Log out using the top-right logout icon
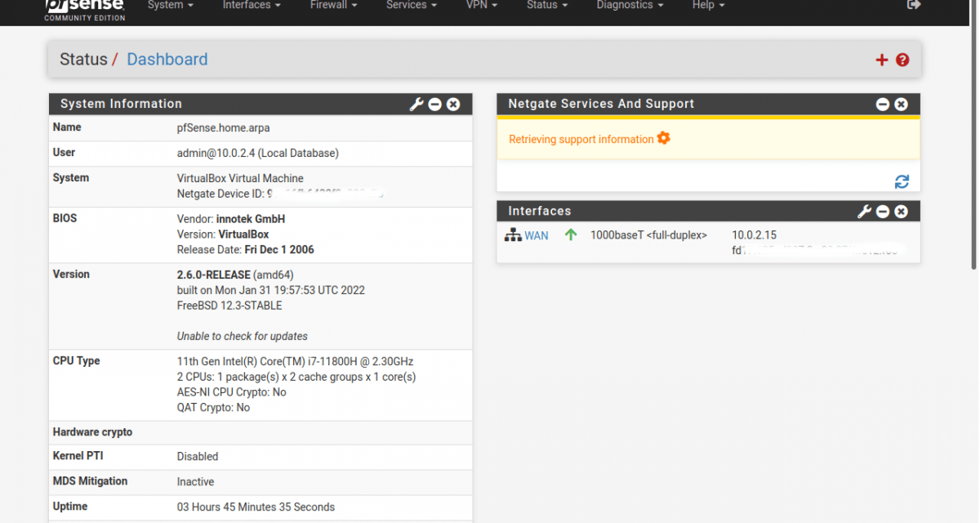980x523 pixels. tap(914, 5)
